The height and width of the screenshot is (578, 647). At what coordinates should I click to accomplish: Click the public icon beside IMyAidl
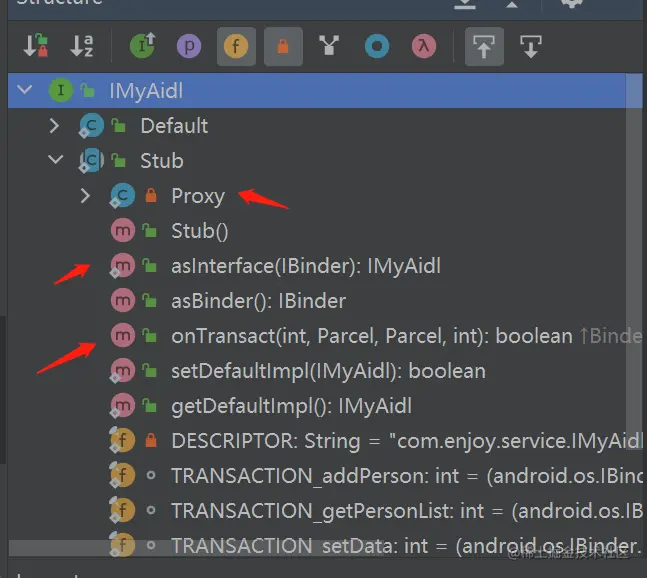coord(87,90)
